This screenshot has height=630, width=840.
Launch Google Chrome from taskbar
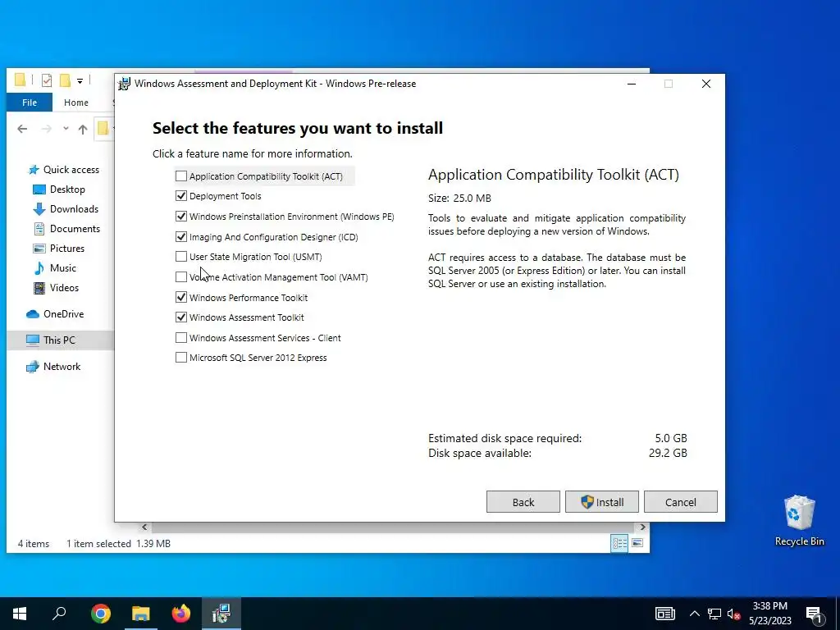coord(101,614)
